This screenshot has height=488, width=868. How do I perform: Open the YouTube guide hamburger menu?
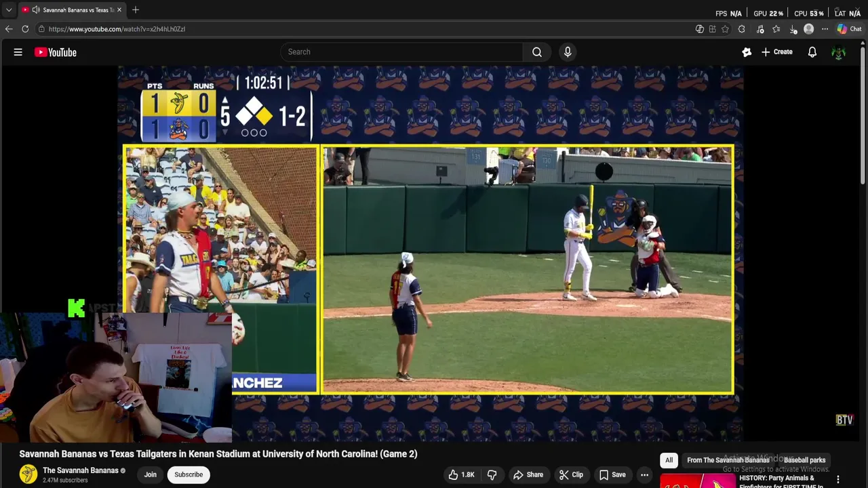18,52
